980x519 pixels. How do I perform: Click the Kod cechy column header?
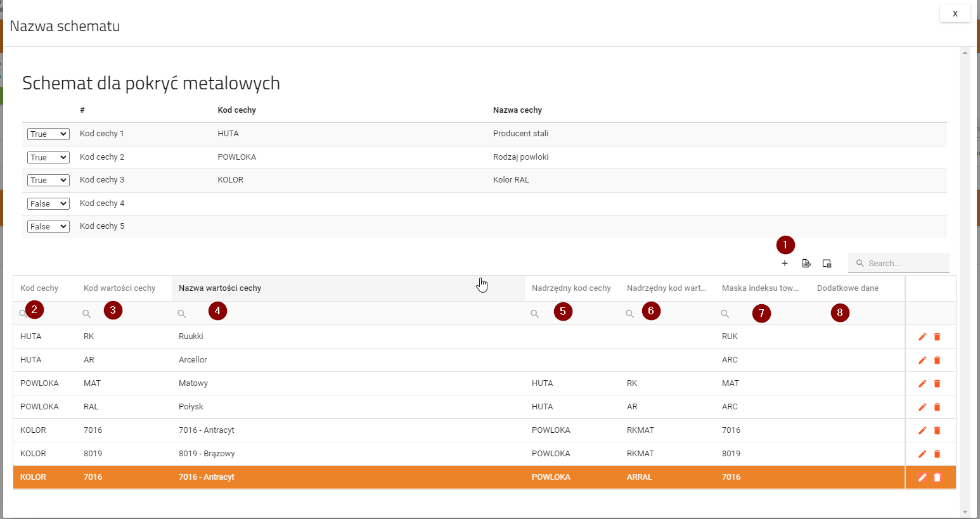coord(39,288)
